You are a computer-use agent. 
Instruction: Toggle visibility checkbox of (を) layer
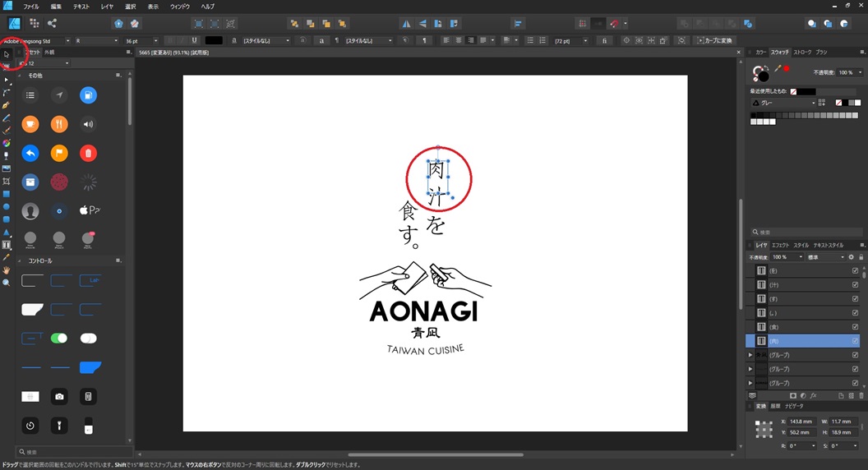tap(856, 270)
